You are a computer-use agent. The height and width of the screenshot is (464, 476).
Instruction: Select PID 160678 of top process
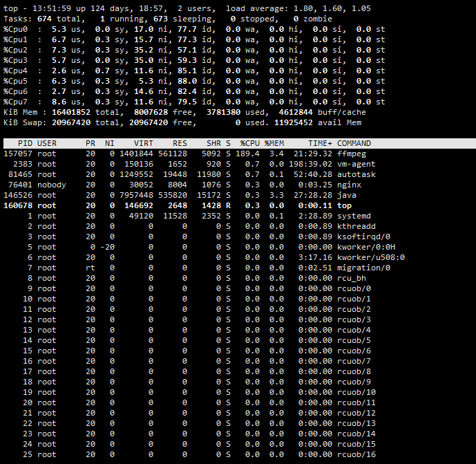[x=17, y=205]
